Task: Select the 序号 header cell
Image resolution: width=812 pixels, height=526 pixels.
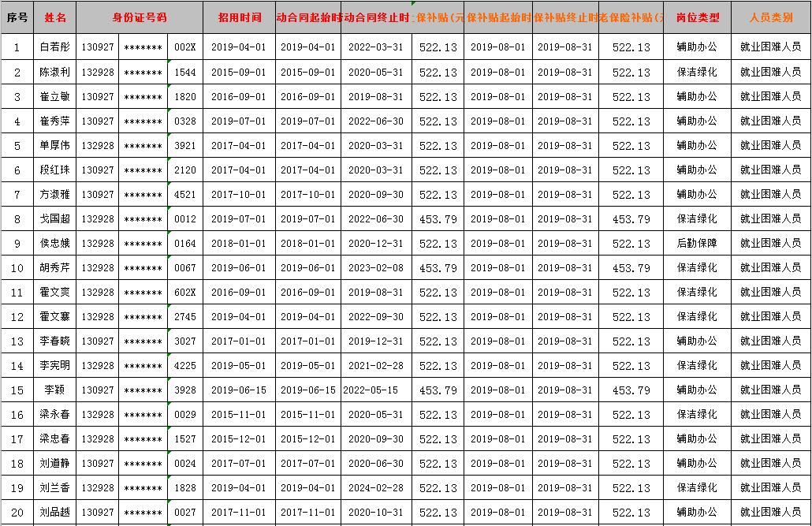Action: 17,17
